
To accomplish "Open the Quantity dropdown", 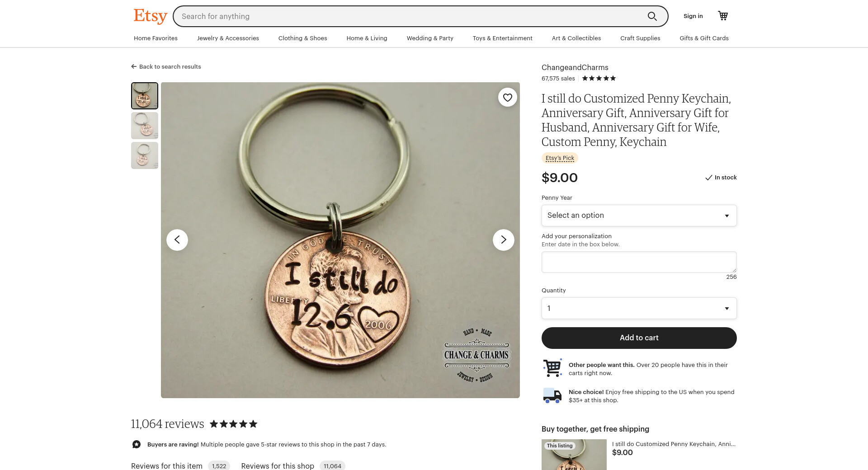I will [x=639, y=308].
